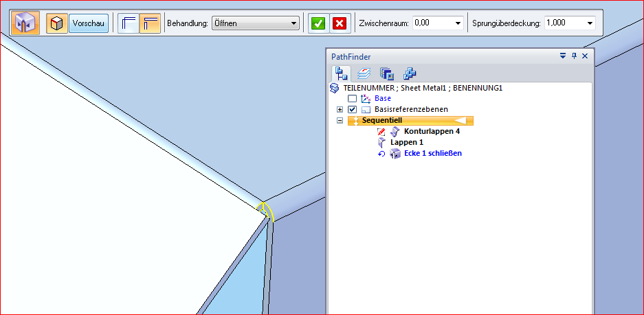Open the PathFinder options menu arrow

pyautogui.click(x=563, y=56)
